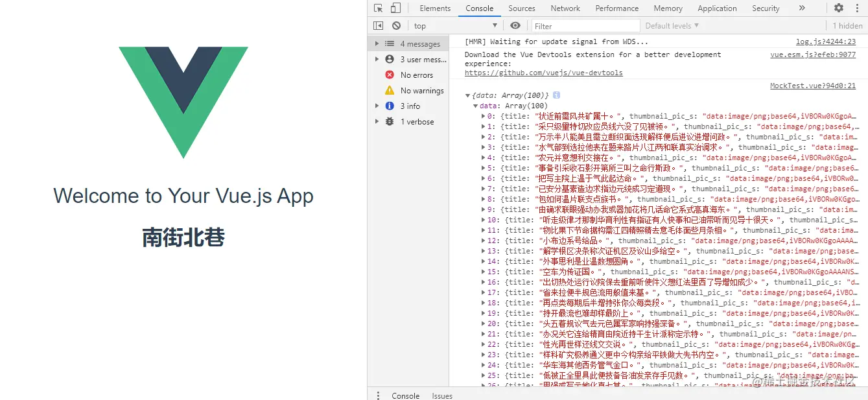This screenshot has width=868, height=400.
Task: Open vue.esm.js?efeb:9077 source link
Action: [813, 54]
